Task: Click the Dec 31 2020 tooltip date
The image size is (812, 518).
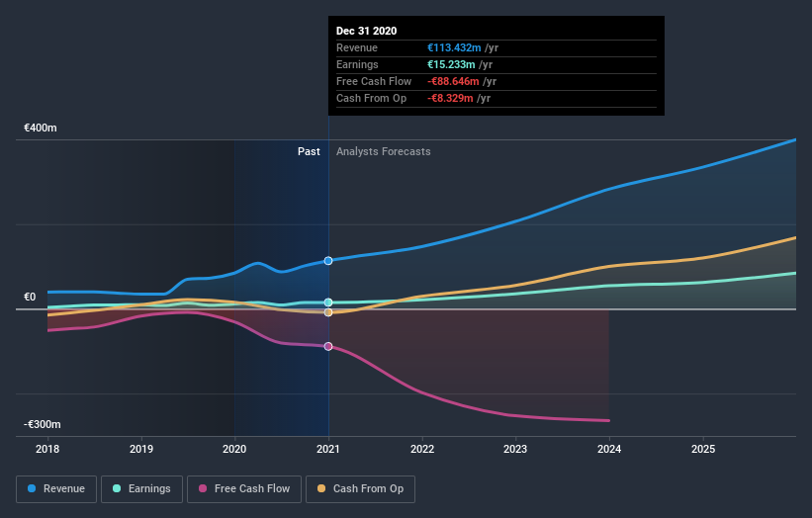Action: pos(367,31)
